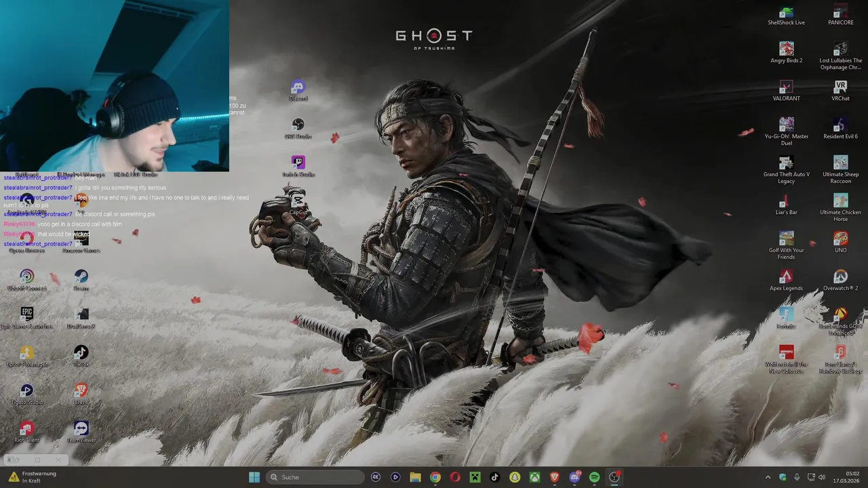
Task: Select the Apex Legends desktop icon
Action: [x=786, y=280]
